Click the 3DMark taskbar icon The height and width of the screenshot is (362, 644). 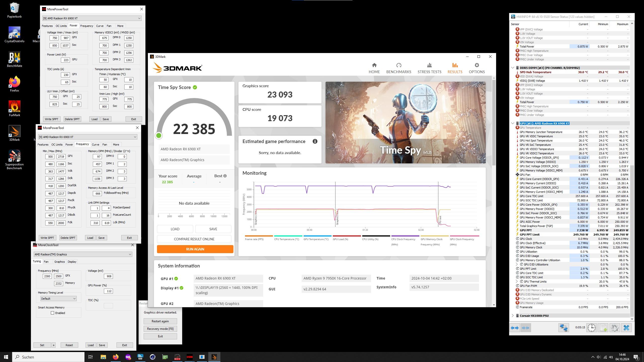(214, 357)
